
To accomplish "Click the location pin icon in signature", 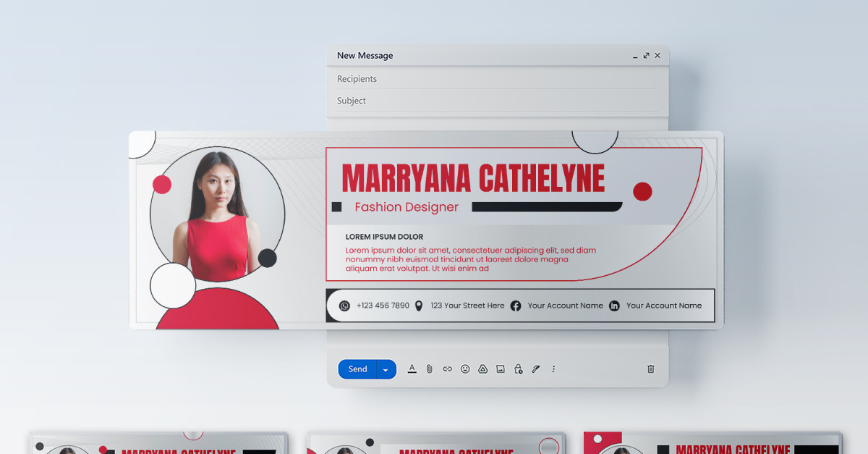I will tap(418, 306).
